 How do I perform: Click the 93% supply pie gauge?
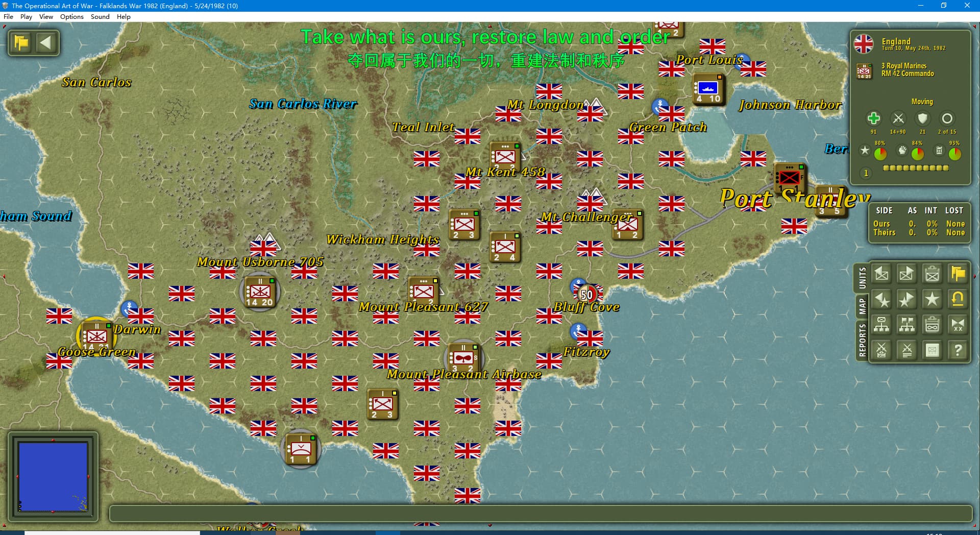955,153
